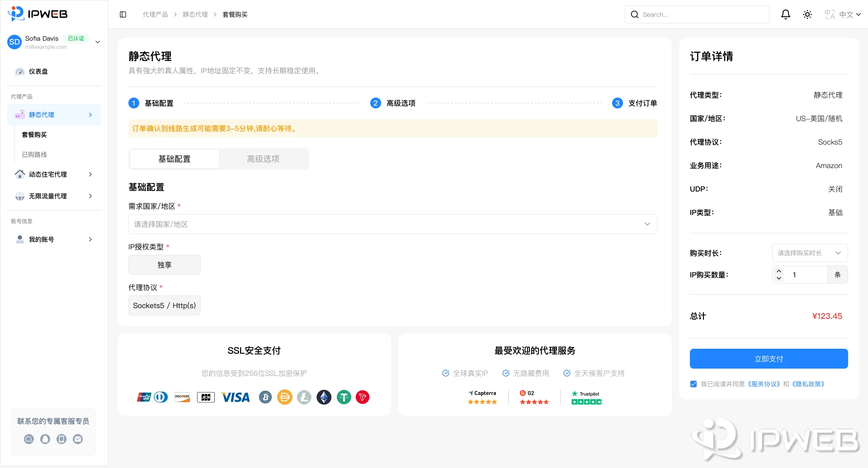Contact support through the QQ penguin icon
868x468 pixels.
[x=45, y=439]
